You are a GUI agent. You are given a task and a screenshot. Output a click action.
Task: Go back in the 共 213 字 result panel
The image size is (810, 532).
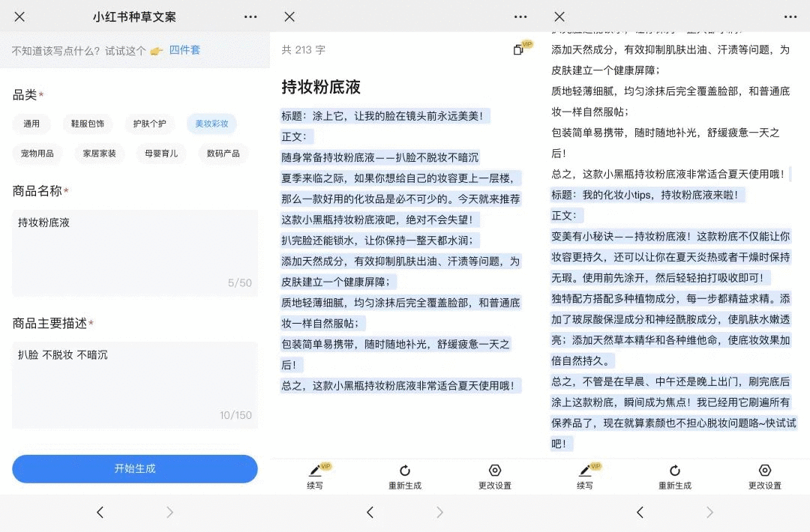pos(370,512)
